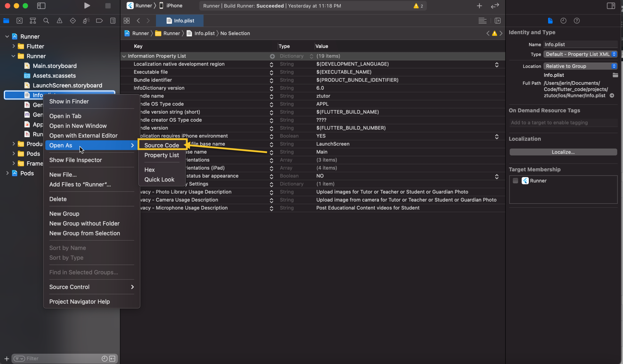Go forward in editor history
The height and width of the screenshot is (364, 623).
[x=148, y=21]
